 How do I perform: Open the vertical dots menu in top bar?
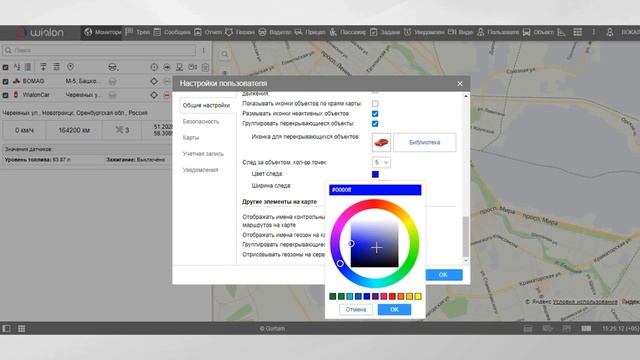point(593,32)
